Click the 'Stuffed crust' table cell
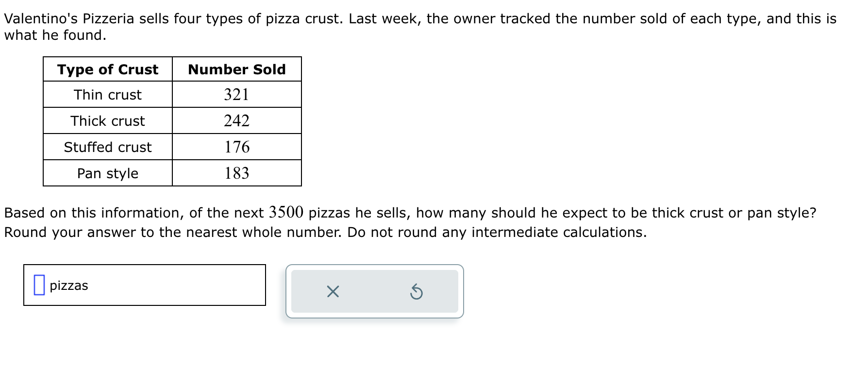868x369 pixels. (x=108, y=147)
